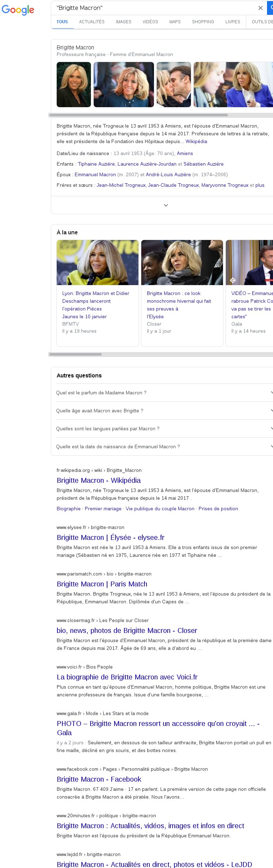Open the second thumbnail with blue jacket
The height and width of the screenshot is (868, 273).
[124, 85]
